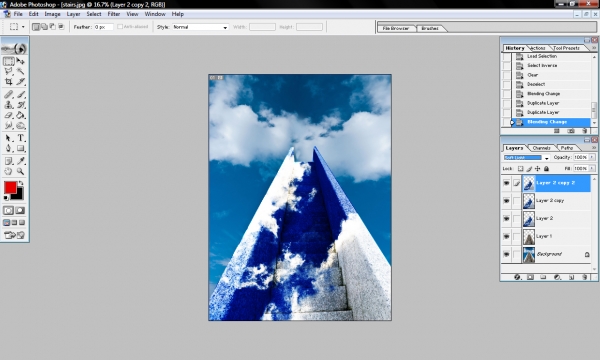Select the Clone Stamp tool

click(x=8, y=104)
